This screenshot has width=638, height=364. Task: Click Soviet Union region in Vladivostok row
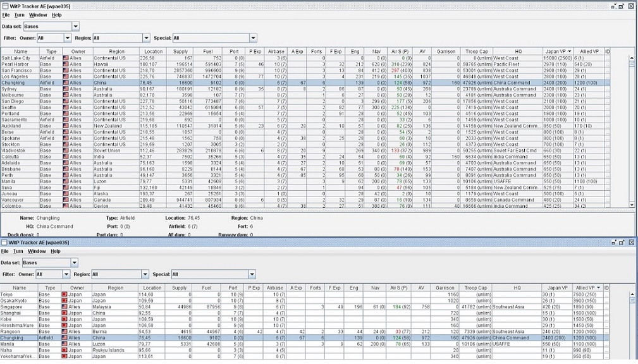116,150
